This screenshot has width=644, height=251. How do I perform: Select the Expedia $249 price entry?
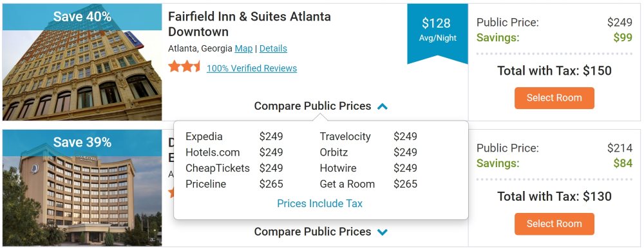pyautogui.click(x=234, y=137)
